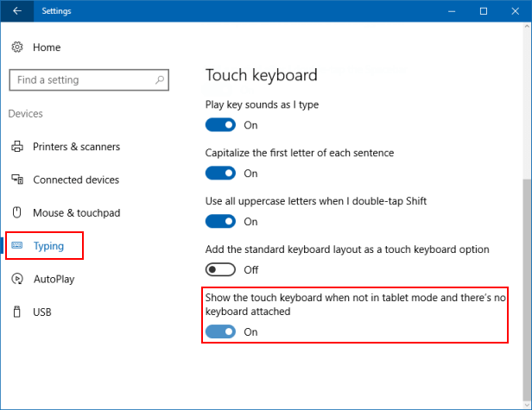532x410 pixels.
Task: Open Printers & scanners section
Action: pos(76,147)
